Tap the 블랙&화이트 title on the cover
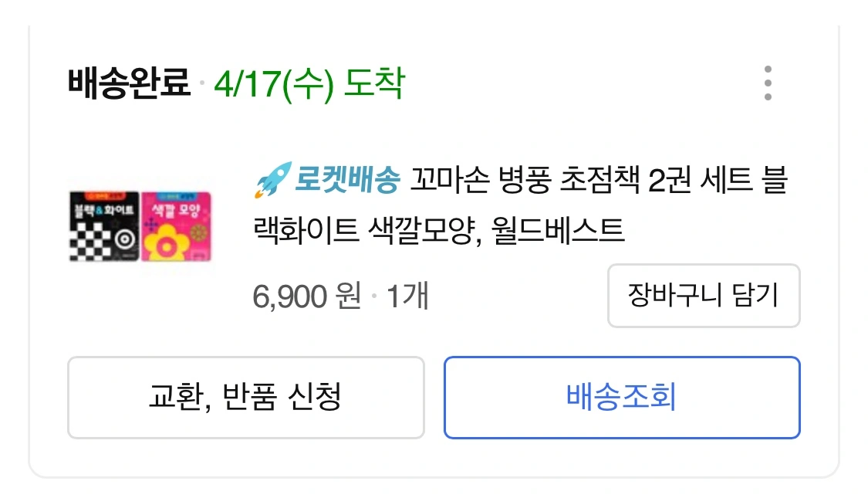868x498 pixels. [103, 210]
